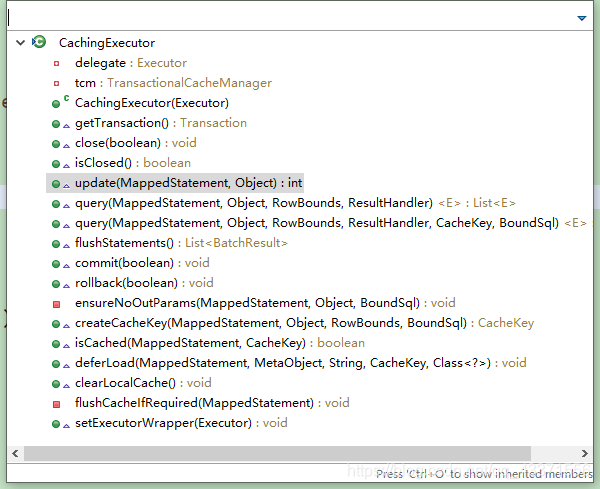
Task: Go to flushStatements() : List<BatchResult>
Action: pos(181,243)
